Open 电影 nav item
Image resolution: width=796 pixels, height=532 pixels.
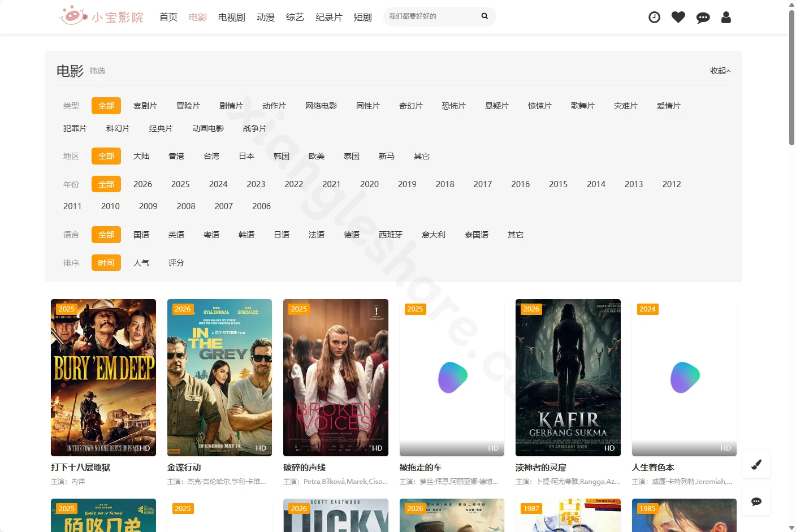(x=198, y=17)
